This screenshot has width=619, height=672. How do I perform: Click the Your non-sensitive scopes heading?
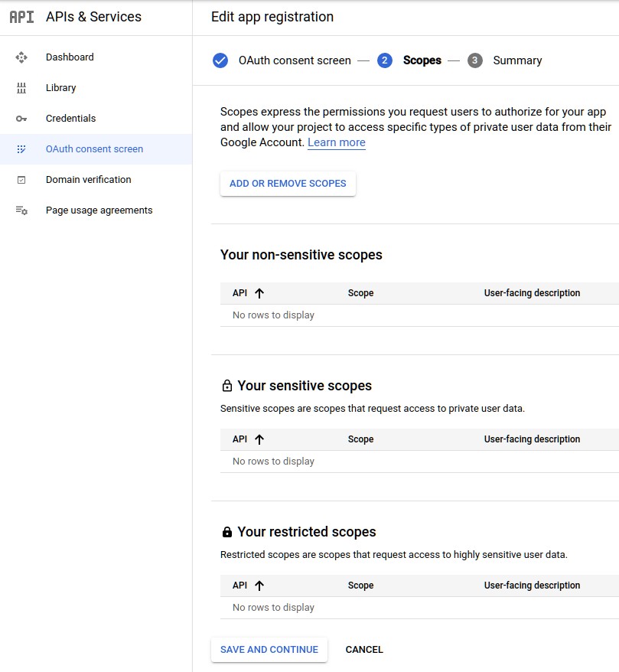(301, 255)
